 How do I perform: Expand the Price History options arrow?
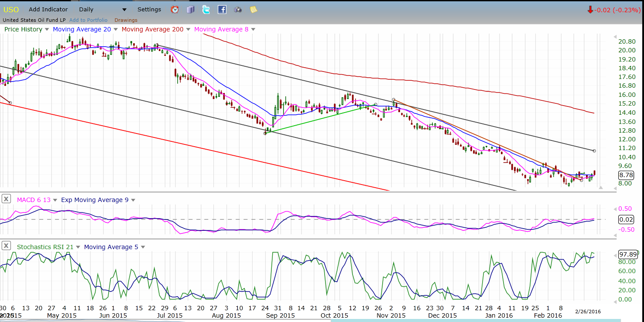click(47, 30)
